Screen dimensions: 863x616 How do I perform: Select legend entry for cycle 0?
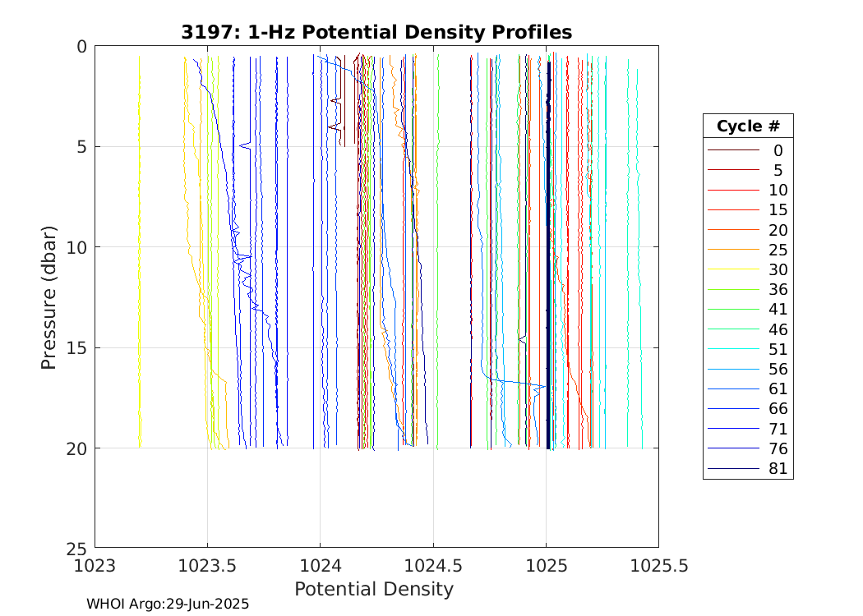[x=748, y=150]
